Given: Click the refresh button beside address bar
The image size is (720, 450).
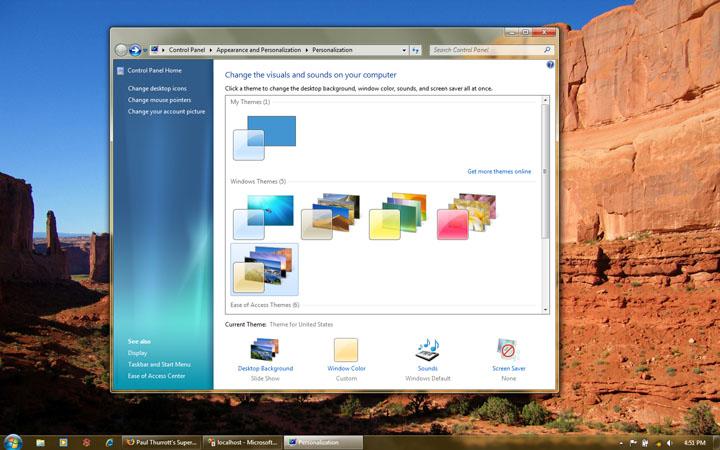Looking at the screenshot, I should (x=416, y=50).
